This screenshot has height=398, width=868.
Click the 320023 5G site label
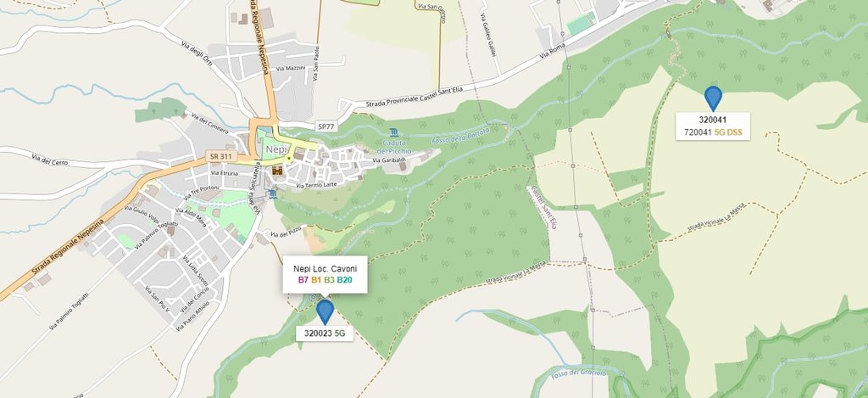tap(325, 334)
